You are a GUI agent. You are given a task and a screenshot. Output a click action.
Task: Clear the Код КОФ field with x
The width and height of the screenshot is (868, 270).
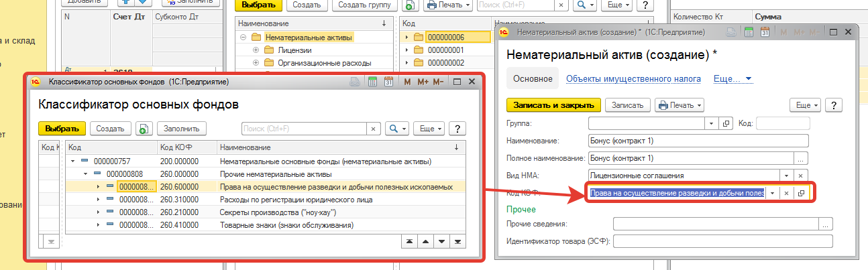(x=786, y=193)
